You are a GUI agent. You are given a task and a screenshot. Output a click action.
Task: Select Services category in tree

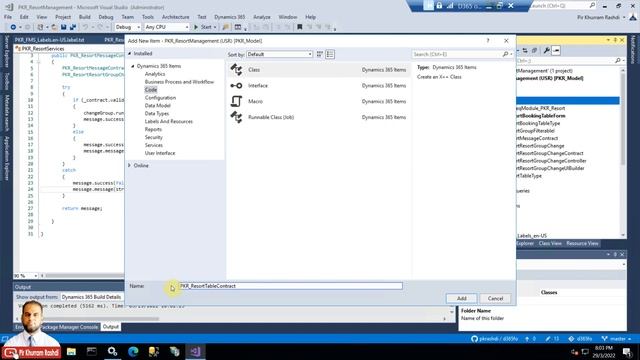point(153,145)
